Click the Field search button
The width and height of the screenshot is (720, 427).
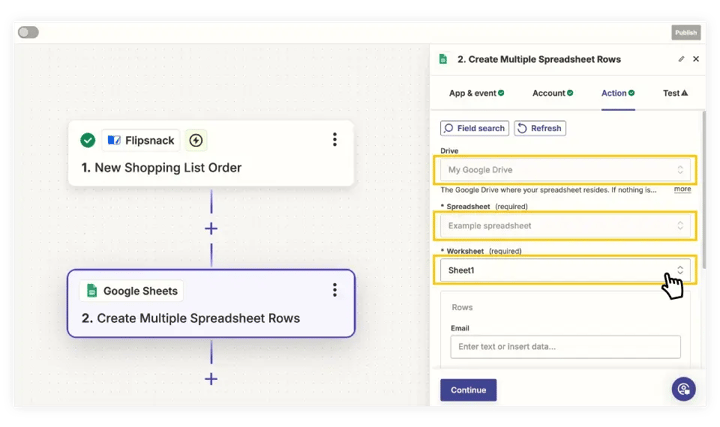(x=475, y=128)
